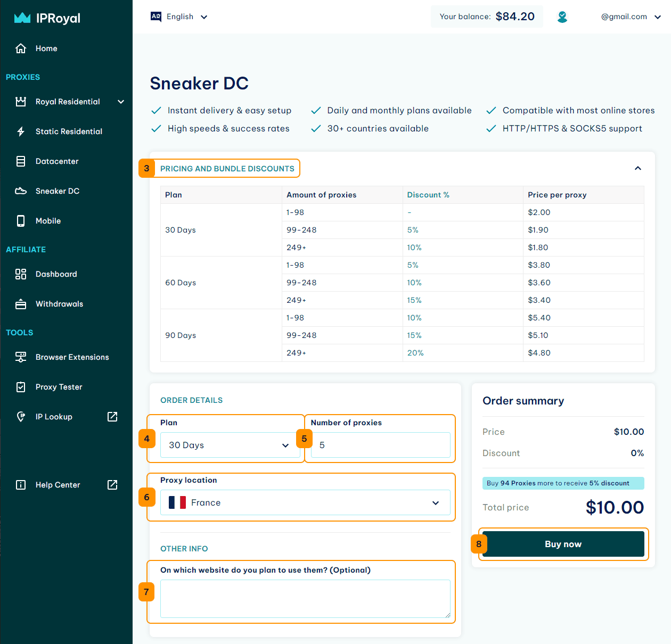Click the Pricing and Bundle Discounts heading
The width and height of the screenshot is (671, 644).
(x=227, y=169)
